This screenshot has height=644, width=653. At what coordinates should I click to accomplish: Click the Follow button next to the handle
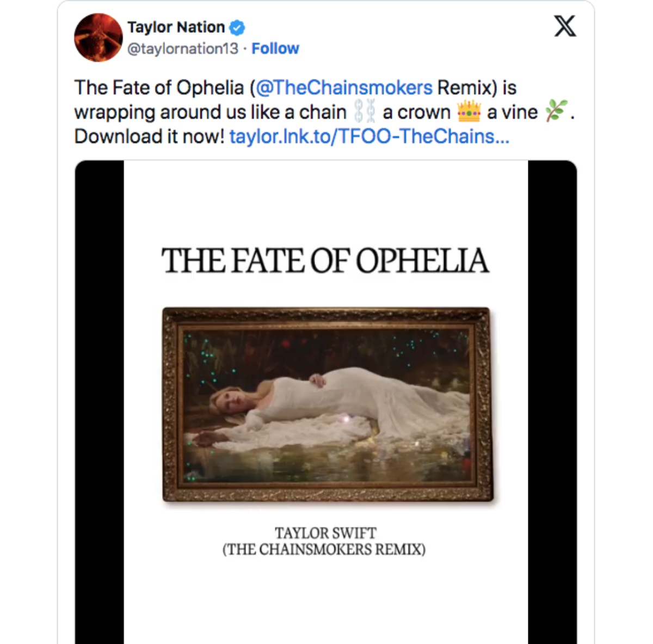pos(275,48)
